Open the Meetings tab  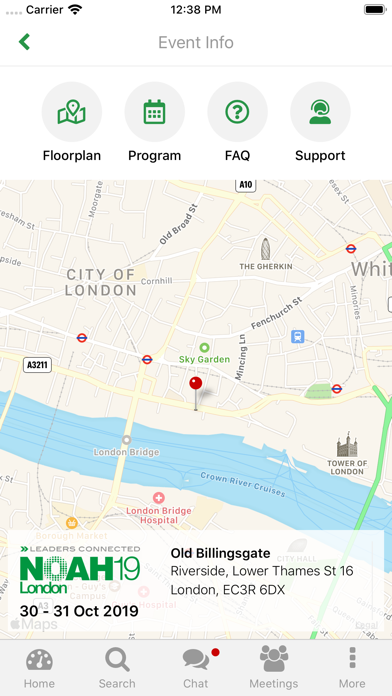click(x=274, y=668)
